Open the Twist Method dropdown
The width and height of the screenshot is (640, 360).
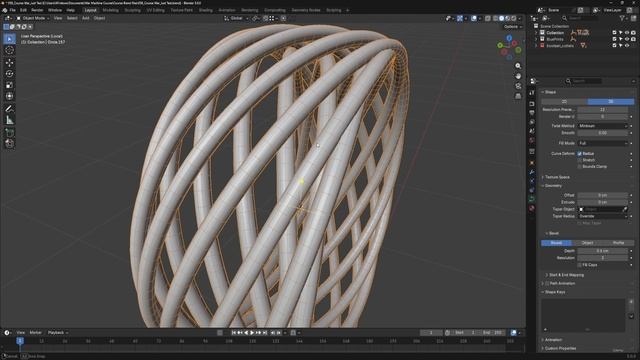[602, 126]
